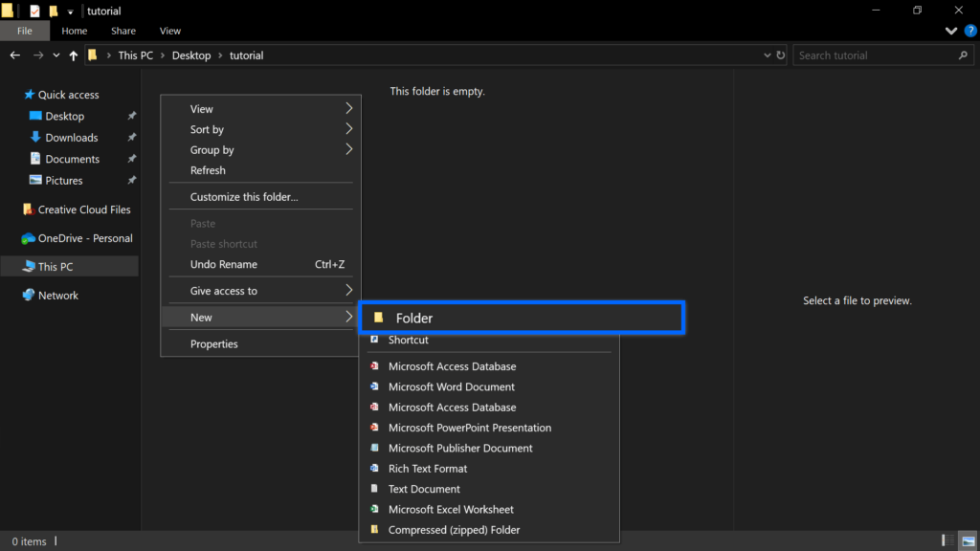Screen dimensions: 980x551
Task: Expand the ribbon with the chevron
Action: pyautogui.click(x=950, y=31)
